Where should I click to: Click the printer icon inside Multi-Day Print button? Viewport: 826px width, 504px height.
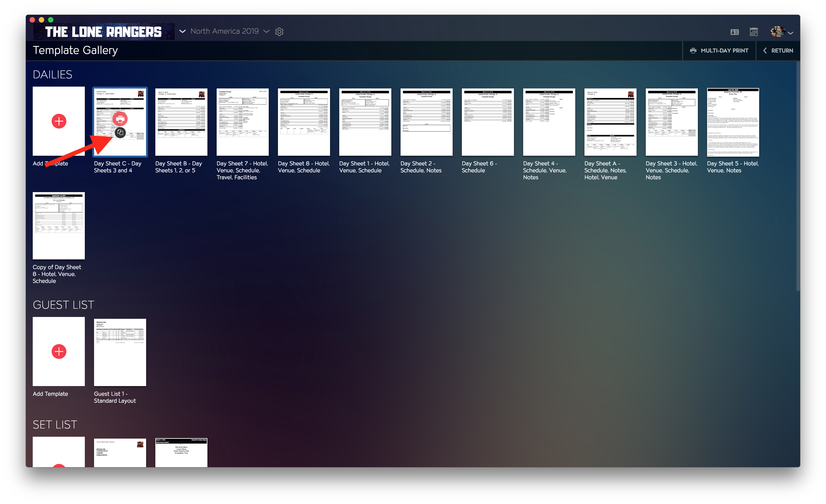[693, 50]
